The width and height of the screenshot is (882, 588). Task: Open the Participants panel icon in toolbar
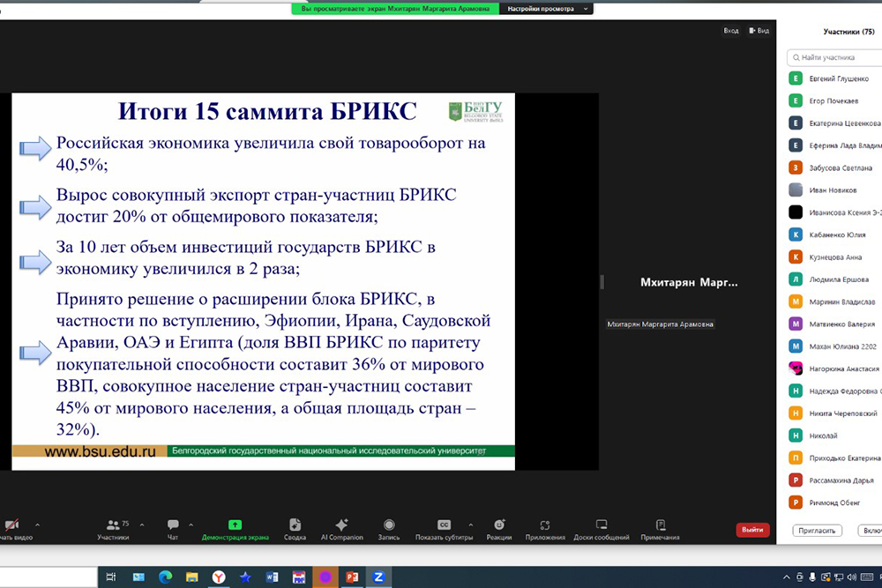coord(113,525)
